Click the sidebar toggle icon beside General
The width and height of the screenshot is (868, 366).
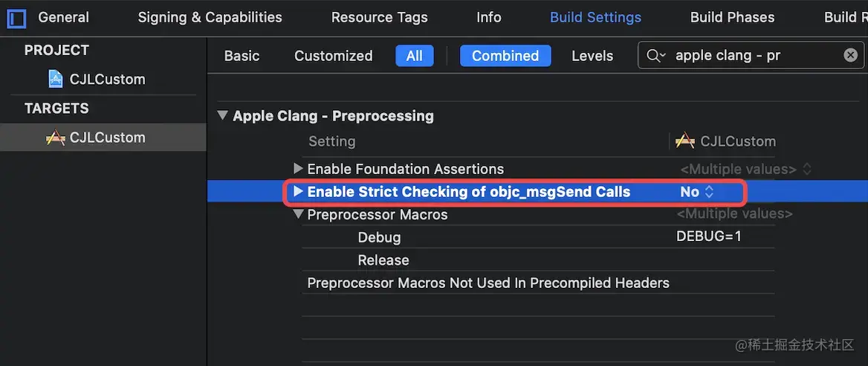[x=16, y=18]
